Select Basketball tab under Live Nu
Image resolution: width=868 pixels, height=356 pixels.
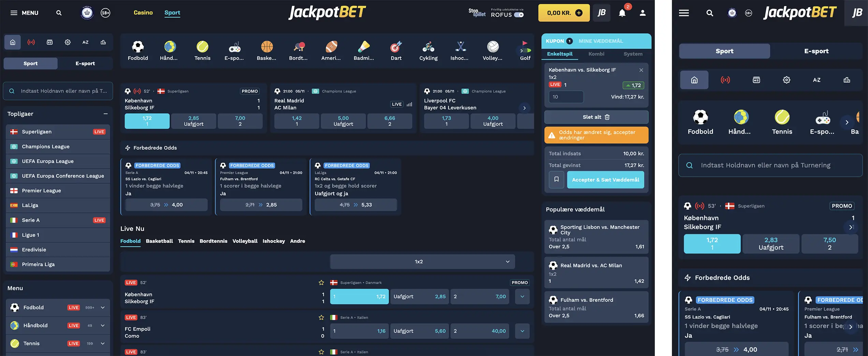pyautogui.click(x=159, y=241)
